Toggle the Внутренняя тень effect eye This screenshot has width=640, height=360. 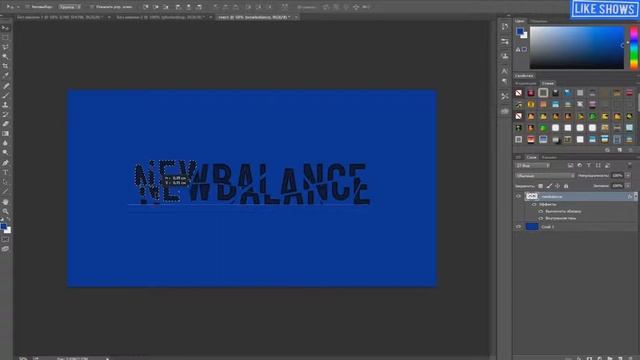(x=541, y=218)
